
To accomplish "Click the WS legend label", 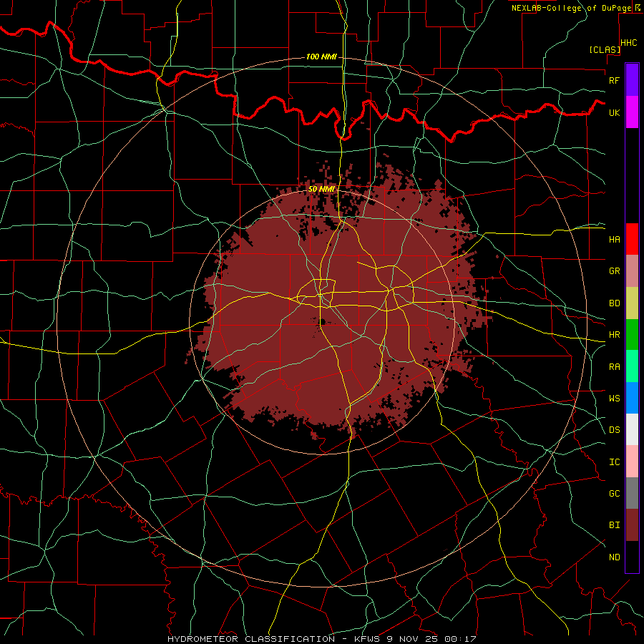I will tap(614, 399).
